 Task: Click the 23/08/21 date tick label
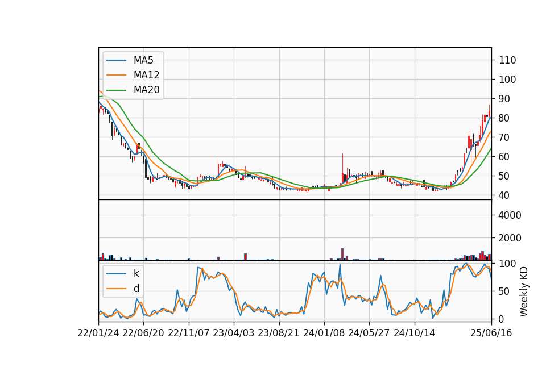(279, 333)
